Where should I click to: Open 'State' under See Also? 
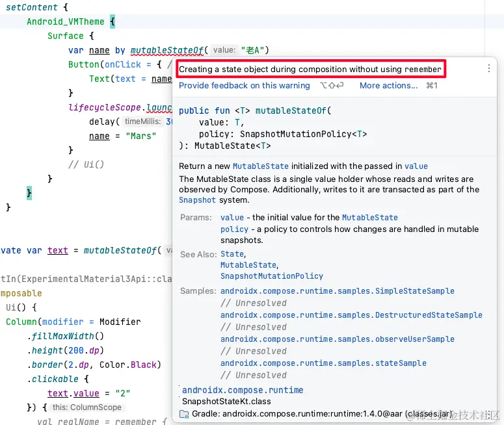tap(232, 254)
